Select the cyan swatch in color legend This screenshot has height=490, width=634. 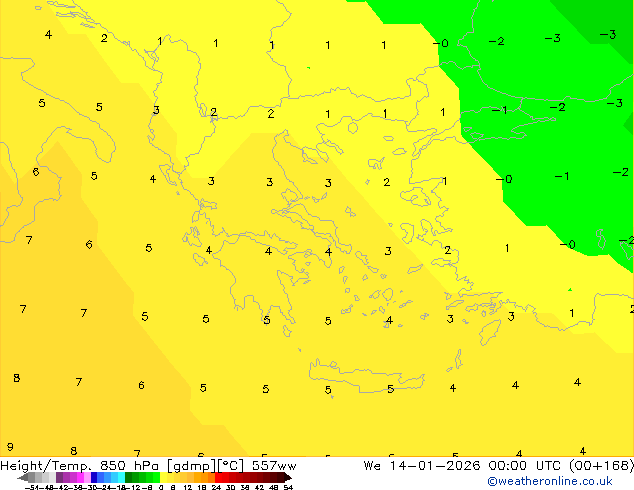(122, 477)
